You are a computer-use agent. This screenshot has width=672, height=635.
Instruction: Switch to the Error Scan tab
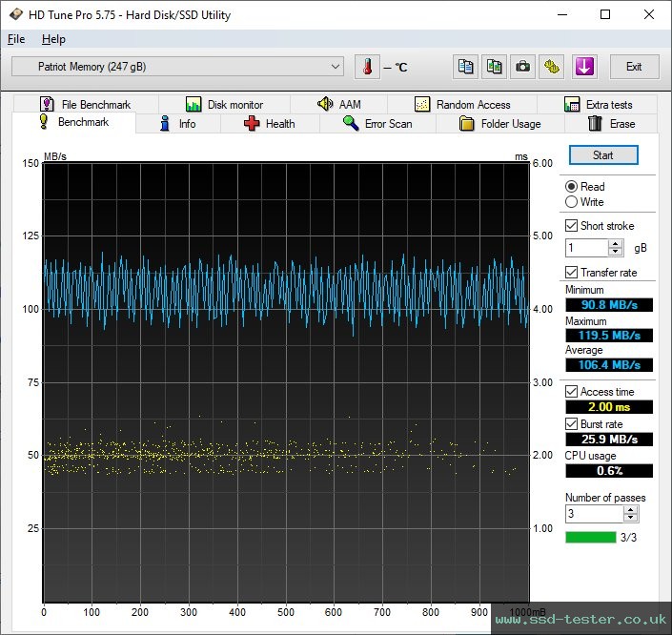click(377, 124)
